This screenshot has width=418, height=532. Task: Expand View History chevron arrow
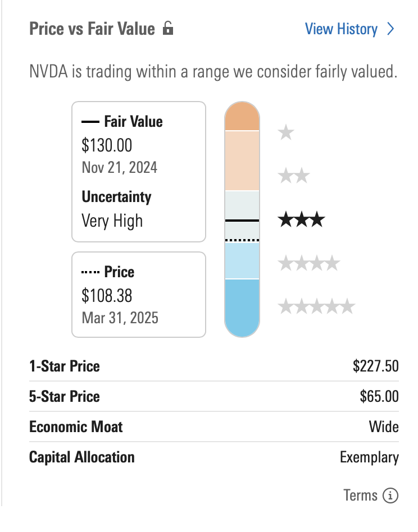tap(392, 29)
